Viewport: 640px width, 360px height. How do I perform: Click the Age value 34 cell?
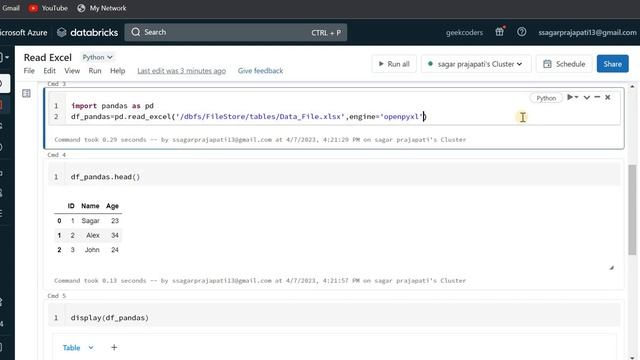tap(115, 236)
